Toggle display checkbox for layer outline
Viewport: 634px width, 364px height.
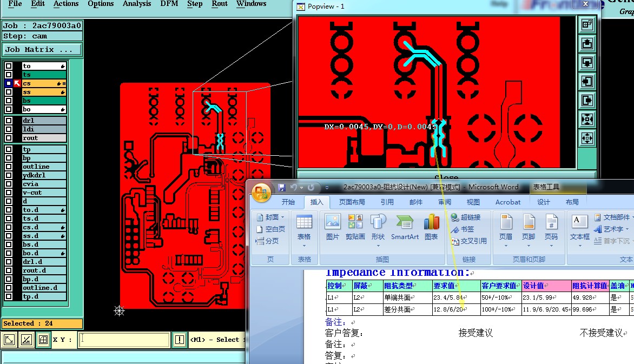9,167
